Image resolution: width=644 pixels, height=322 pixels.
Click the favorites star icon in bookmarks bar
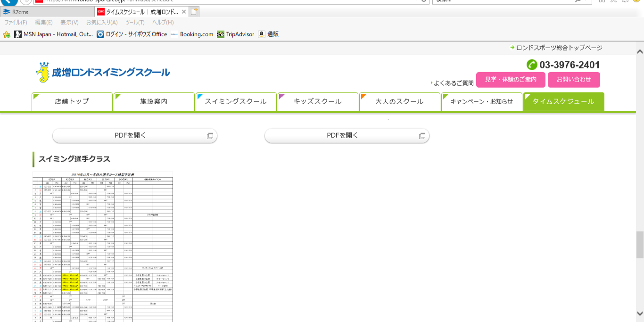click(7, 34)
